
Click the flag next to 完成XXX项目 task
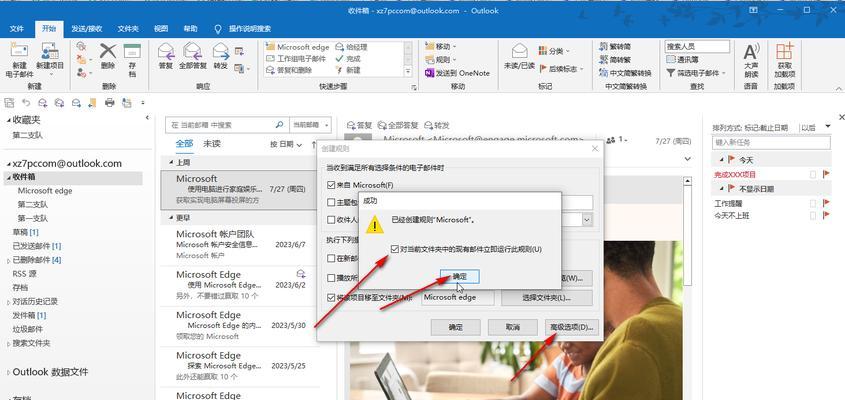coord(826,175)
